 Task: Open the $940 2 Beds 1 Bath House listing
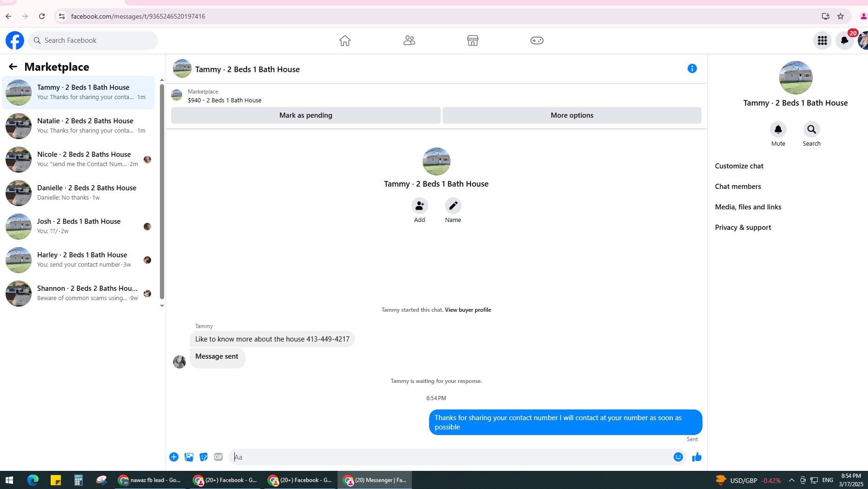pos(225,100)
